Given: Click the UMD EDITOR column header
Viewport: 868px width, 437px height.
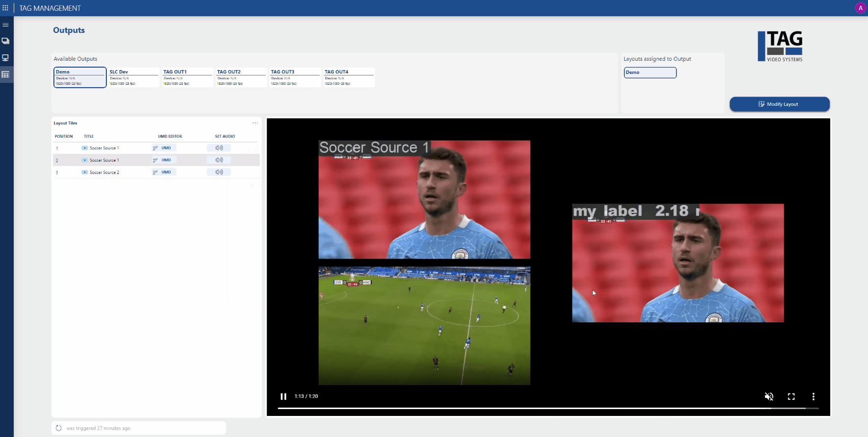Looking at the screenshot, I should [170, 137].
